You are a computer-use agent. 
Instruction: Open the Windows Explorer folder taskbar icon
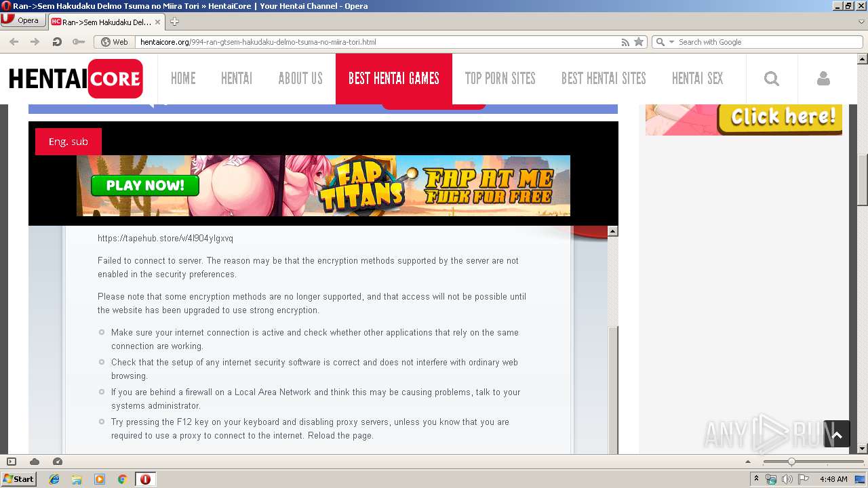pos(77,479)
